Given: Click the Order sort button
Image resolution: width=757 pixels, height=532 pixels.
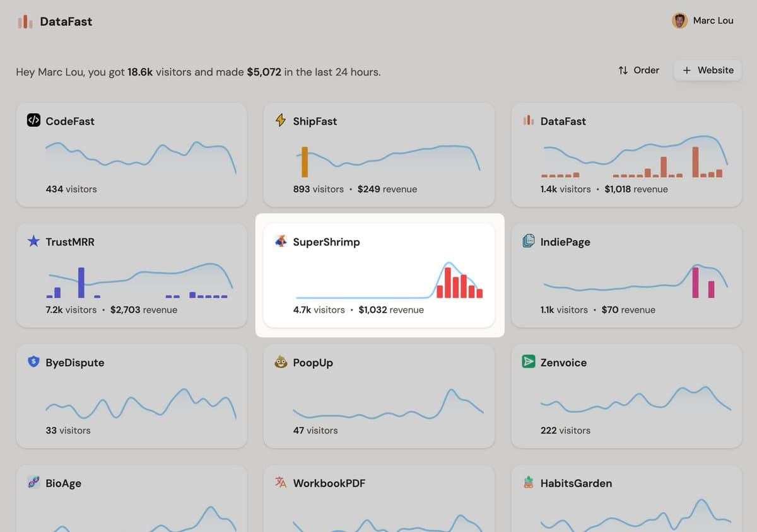Looking at the screenshot, I should click(x=638, y=70).
